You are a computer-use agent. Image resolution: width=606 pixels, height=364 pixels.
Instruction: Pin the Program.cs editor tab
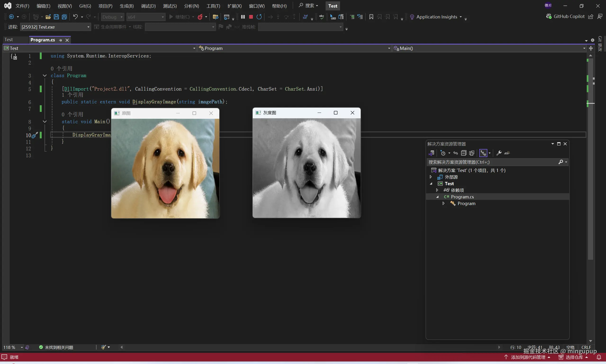[60, 40]
